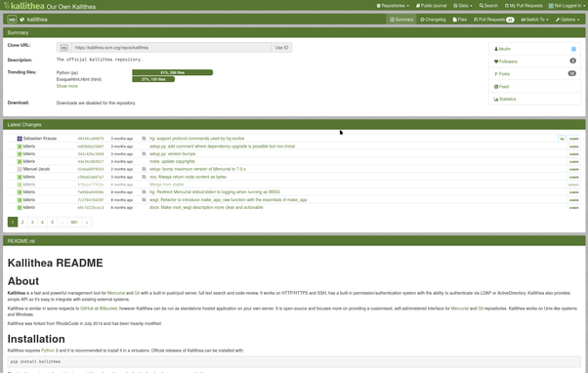Open Public journal from top bar
Image resolution: width=588 pixels, height=373 pixels.
(x=432, y=6)
